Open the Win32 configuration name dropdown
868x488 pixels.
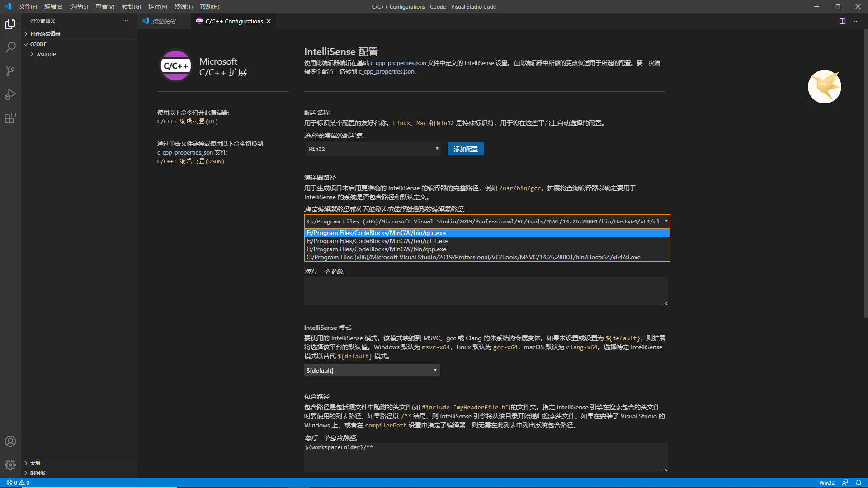coord(373,149)
